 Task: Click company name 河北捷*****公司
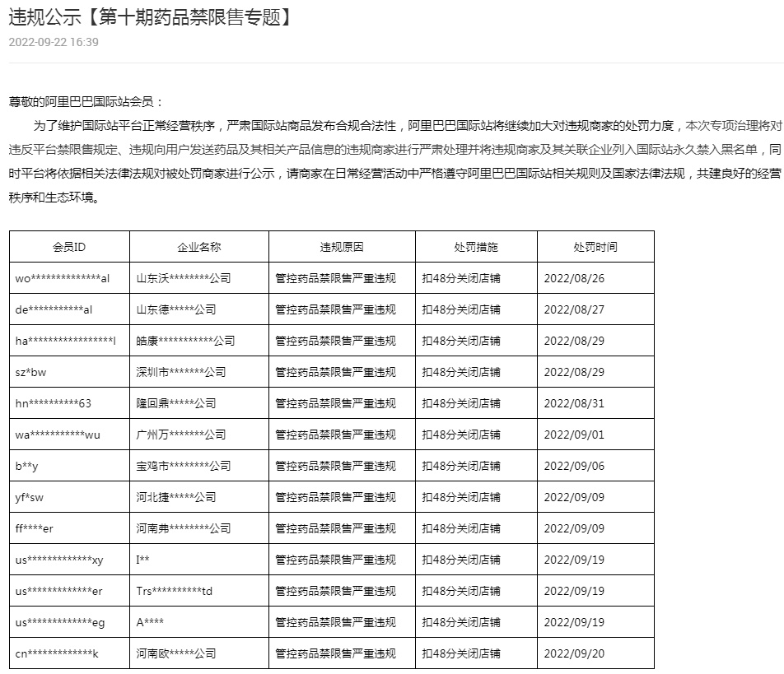pos(176,497)
